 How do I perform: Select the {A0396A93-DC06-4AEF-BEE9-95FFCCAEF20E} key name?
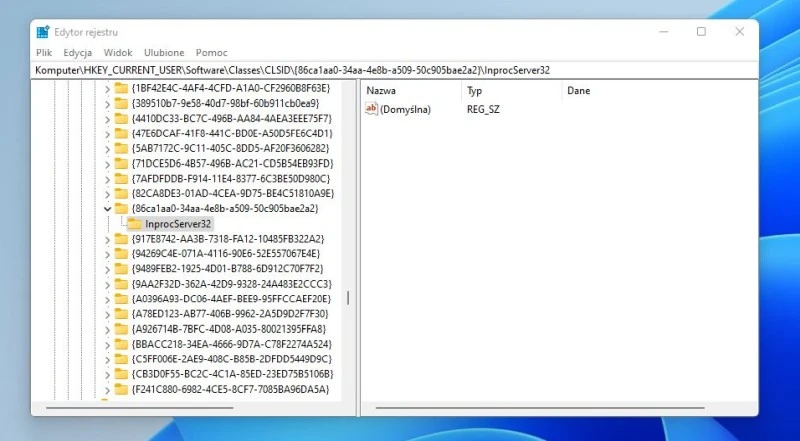(x=231, y=299)
